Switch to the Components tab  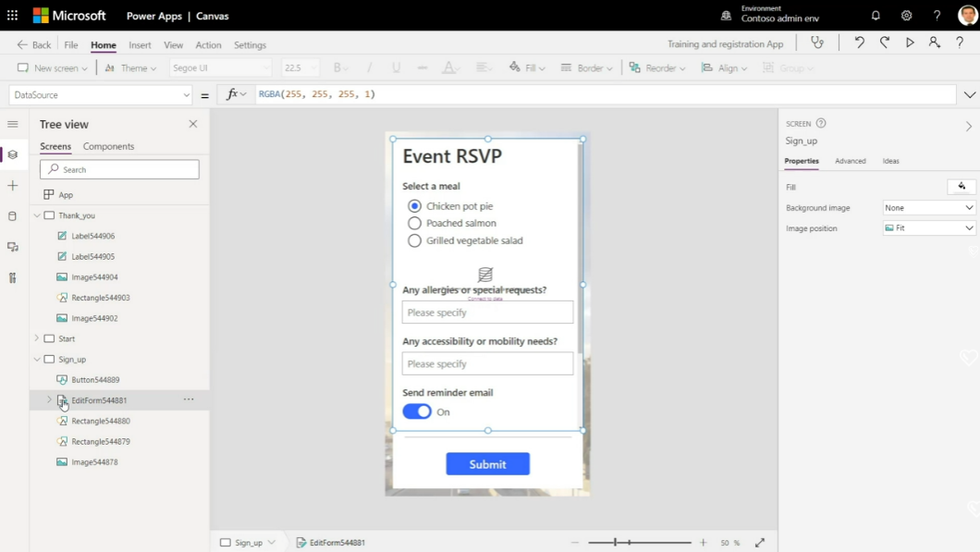tap(109, 146)
